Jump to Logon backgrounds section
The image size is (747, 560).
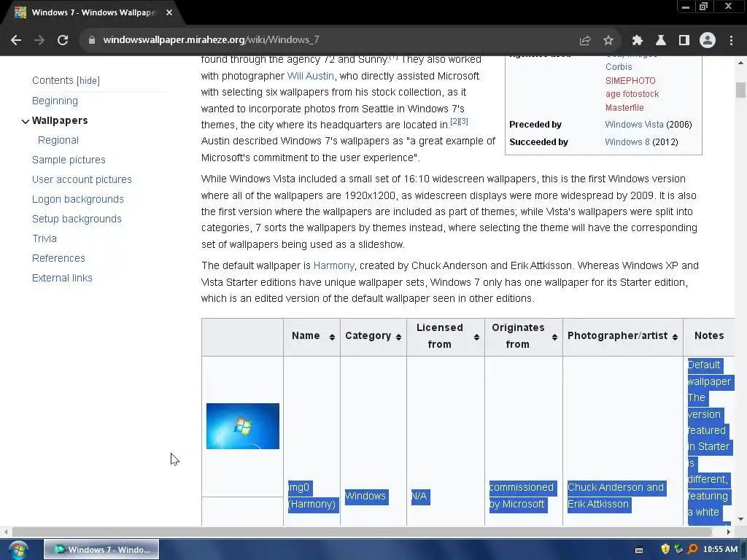(77, 199)
